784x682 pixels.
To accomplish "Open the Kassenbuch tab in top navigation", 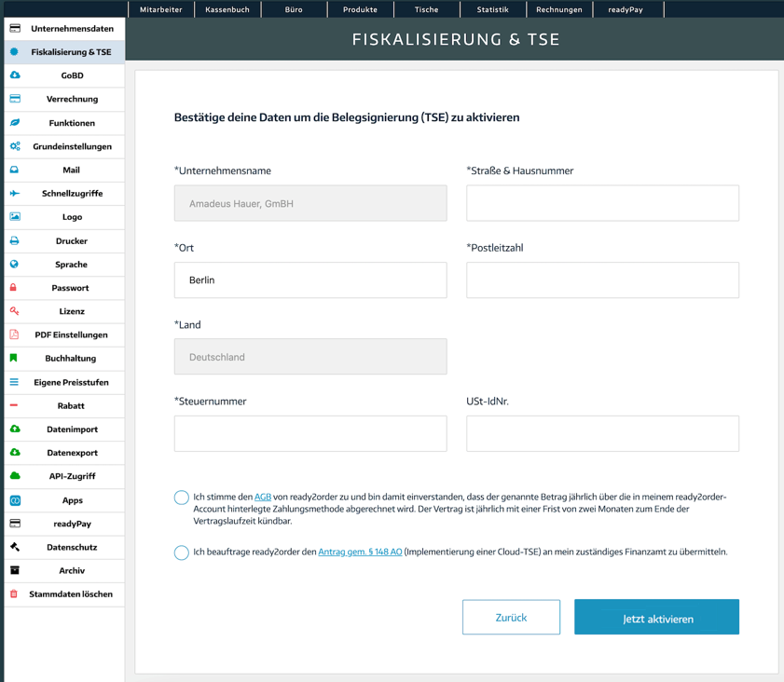I will pos(227,9).
